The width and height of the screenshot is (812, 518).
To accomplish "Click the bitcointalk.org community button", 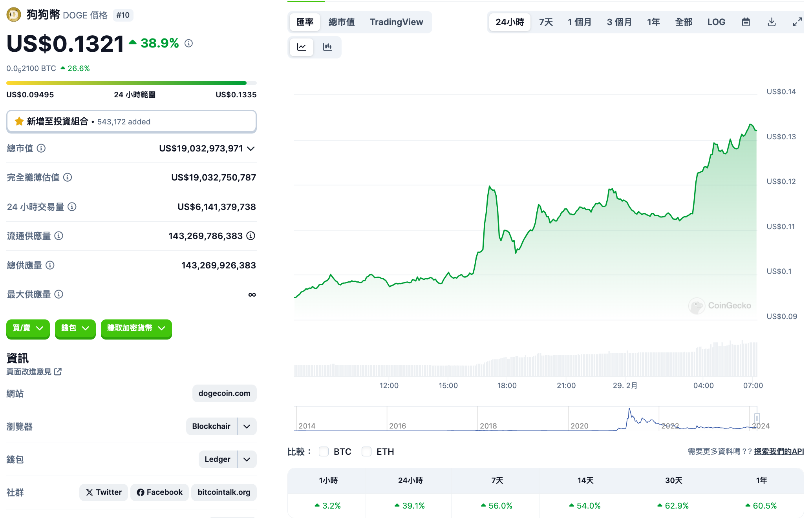I will (224, 492).
